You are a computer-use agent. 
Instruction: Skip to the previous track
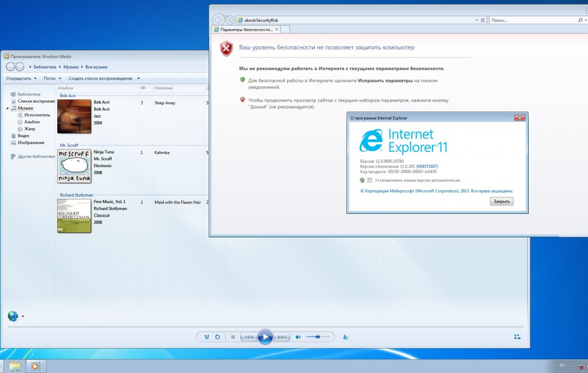pyautogui.click(x=249, y=337)
